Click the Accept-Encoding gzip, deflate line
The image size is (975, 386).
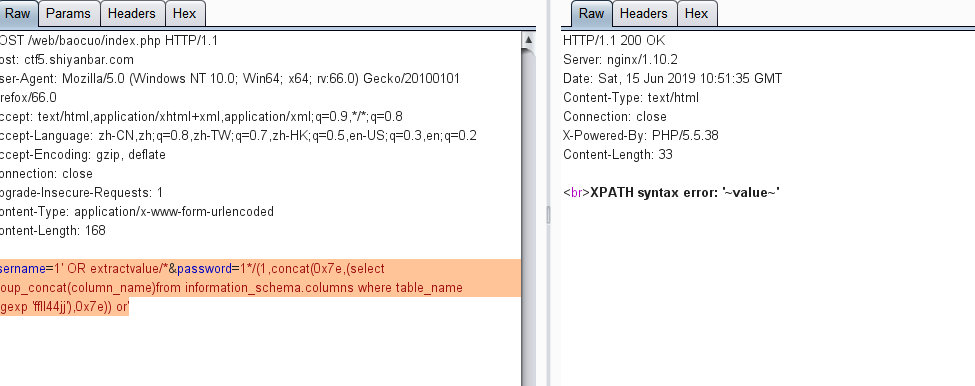[x=83, y=154]
